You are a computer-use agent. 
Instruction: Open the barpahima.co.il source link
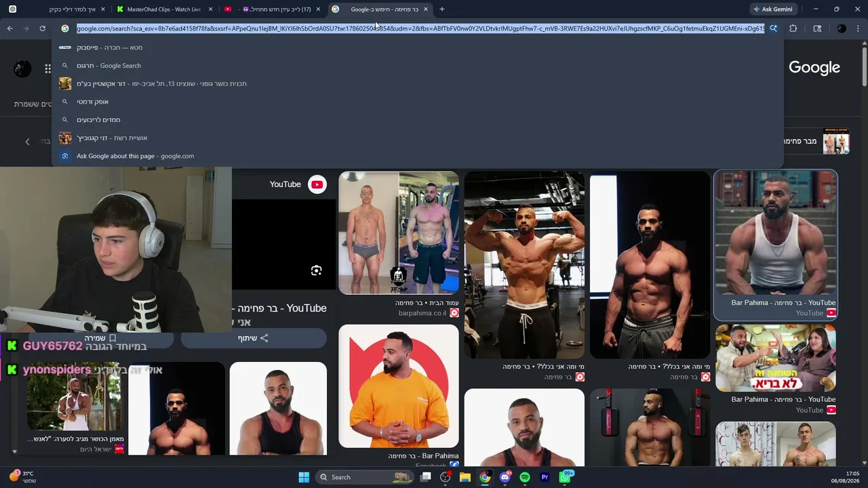pos(422,313)
